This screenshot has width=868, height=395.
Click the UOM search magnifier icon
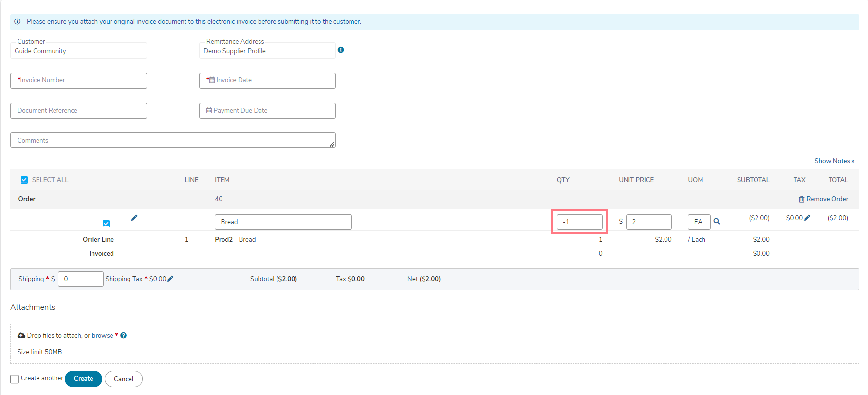point(717,222)
